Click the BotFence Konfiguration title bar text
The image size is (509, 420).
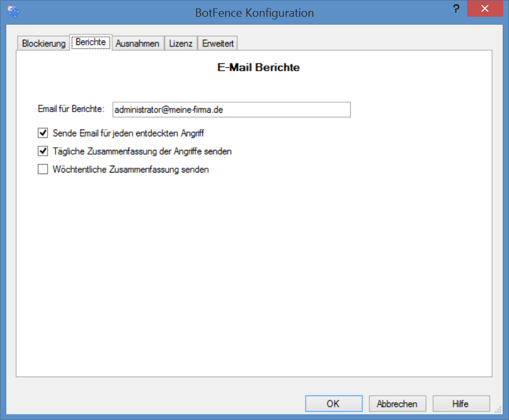(254, 13)
